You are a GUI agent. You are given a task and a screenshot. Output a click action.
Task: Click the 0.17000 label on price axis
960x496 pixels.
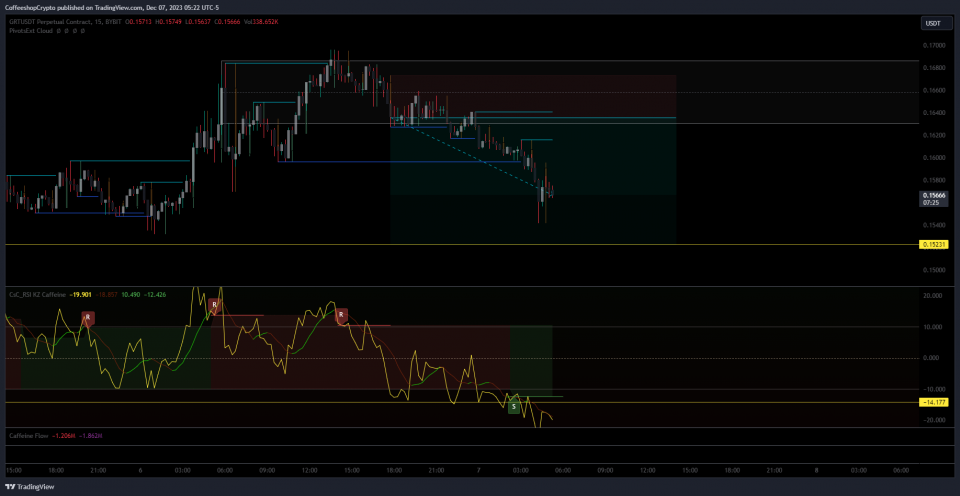click(x=933, y=46)
